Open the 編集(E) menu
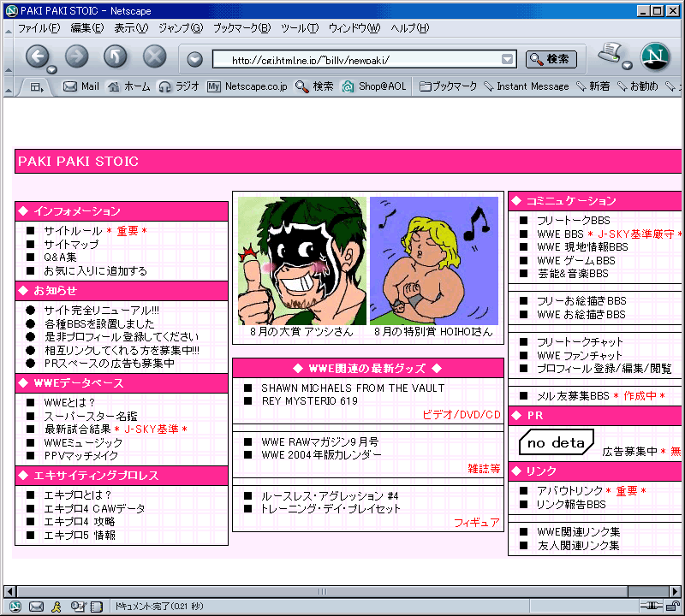This screenshot has width=685, height=616. 87,28
